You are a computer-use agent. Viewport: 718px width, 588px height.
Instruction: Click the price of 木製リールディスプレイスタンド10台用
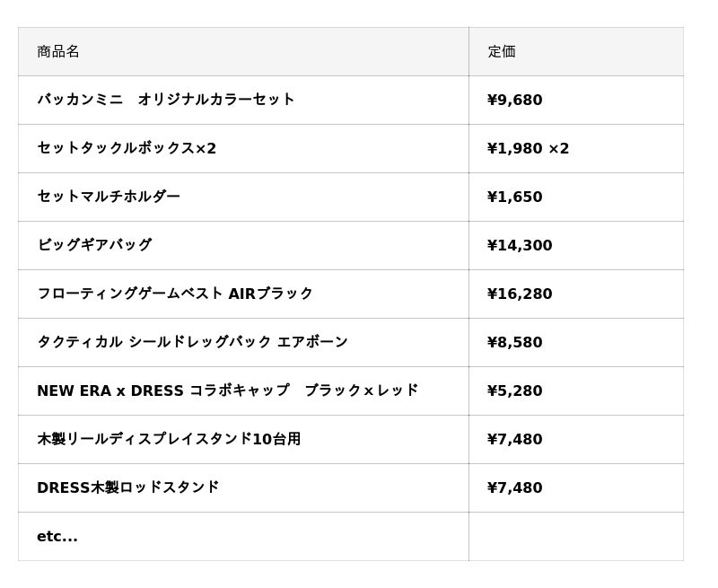[x=514, y=440]
